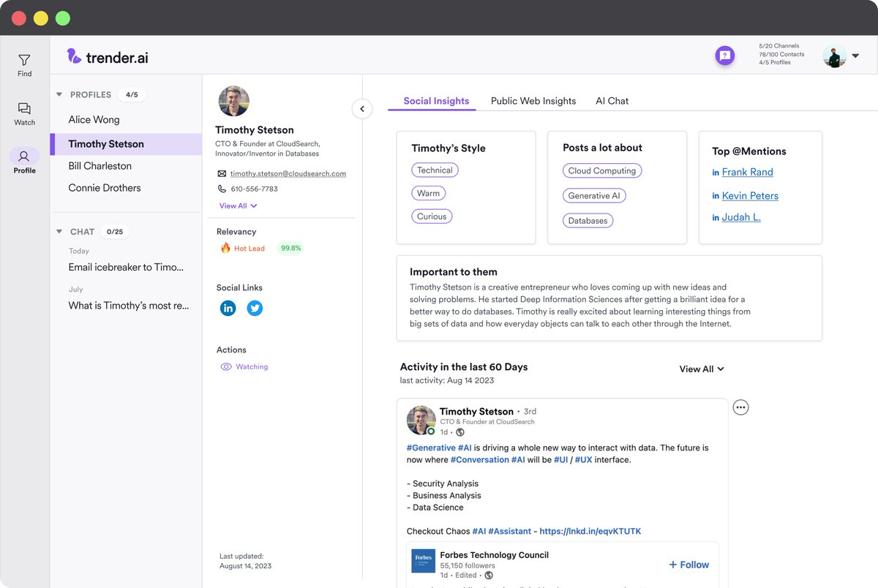Click LinkedIn icon beside Kevin Peters
The height and width of the screenshot is (588, 878).
pyautogui.click(x=716, y=196)
